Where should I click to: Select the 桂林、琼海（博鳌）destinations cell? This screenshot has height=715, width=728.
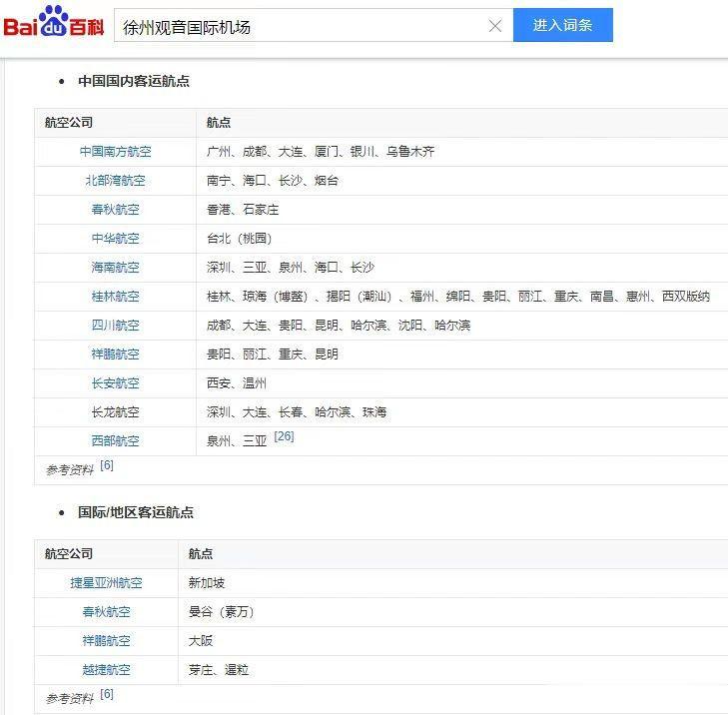click(x=462, y=297)
